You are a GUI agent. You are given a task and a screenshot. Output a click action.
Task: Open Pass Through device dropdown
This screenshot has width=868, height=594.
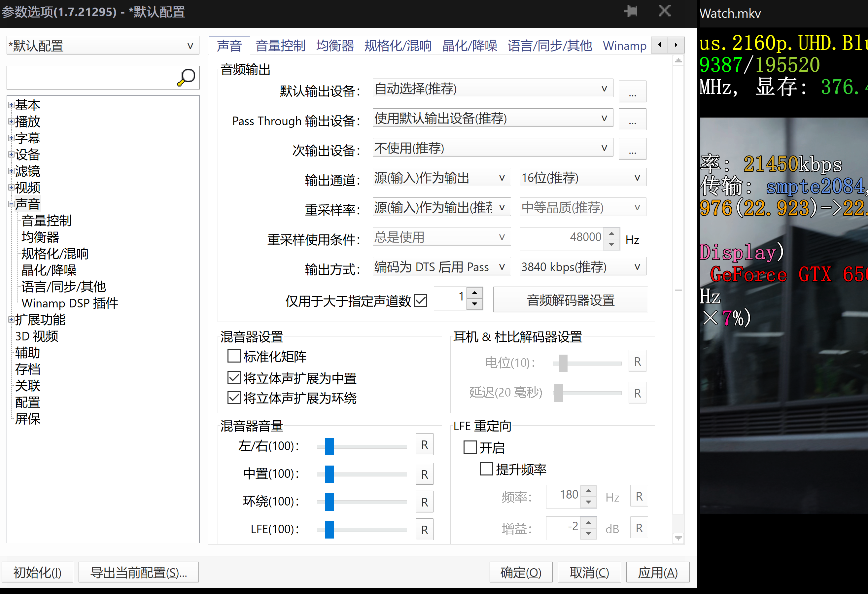493,118
